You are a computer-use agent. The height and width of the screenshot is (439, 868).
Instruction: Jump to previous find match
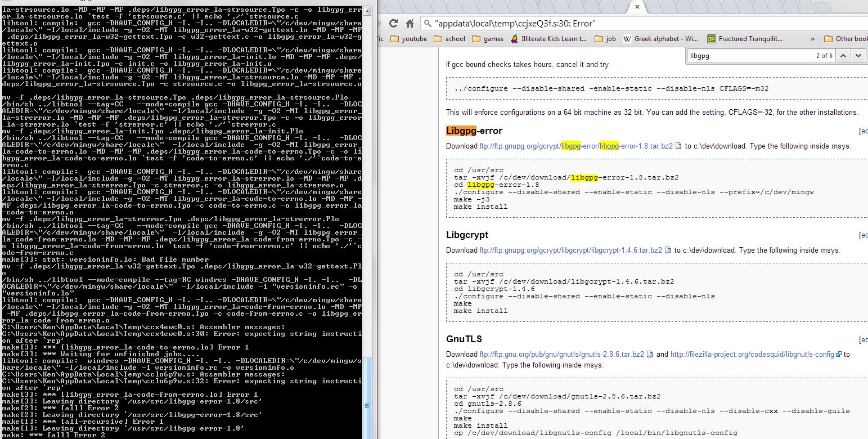[844, 55]
